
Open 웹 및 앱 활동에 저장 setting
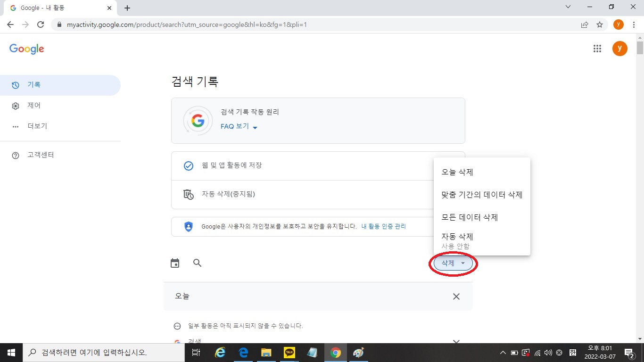tap(318, 166)
